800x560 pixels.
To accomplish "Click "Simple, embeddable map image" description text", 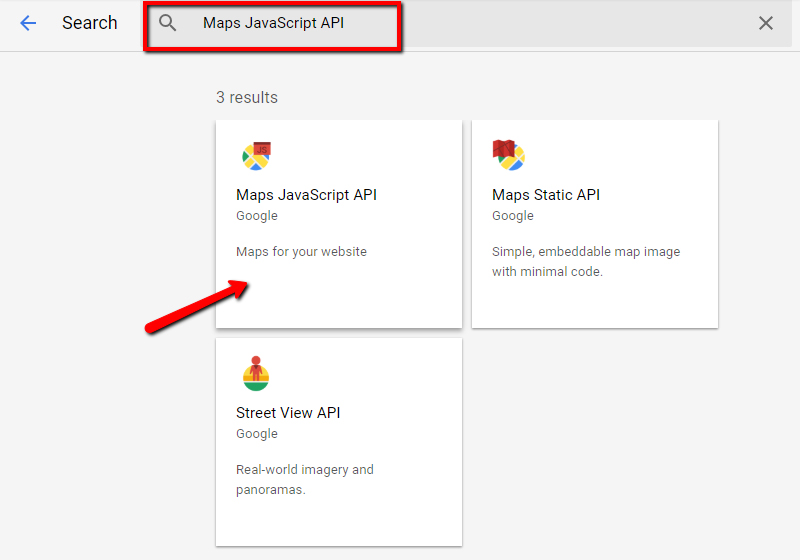I will (586, 261).
